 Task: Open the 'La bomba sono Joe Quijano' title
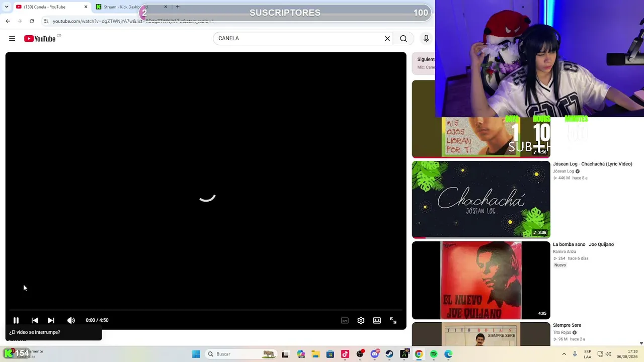pos(584,244)
